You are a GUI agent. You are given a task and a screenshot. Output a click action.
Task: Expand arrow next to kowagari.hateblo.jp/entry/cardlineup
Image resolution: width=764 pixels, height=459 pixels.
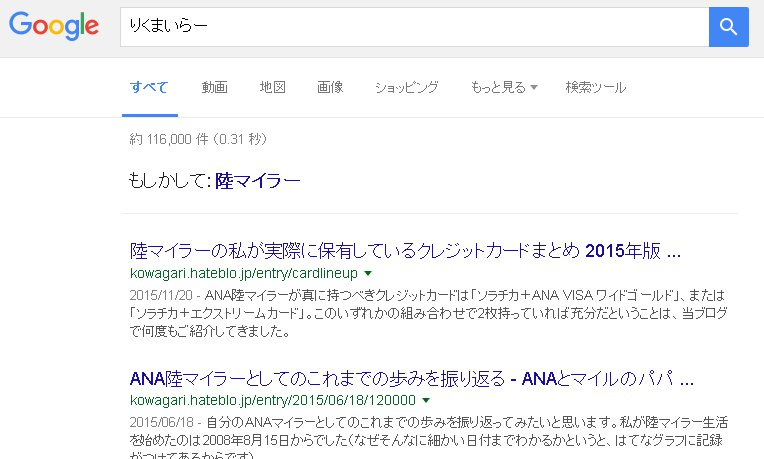tap(368, 273)
